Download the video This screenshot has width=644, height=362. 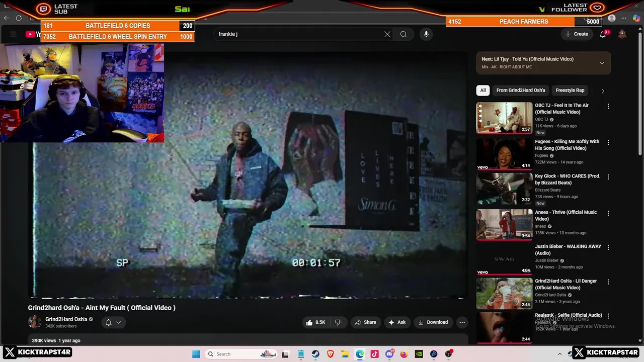(433, 322)
